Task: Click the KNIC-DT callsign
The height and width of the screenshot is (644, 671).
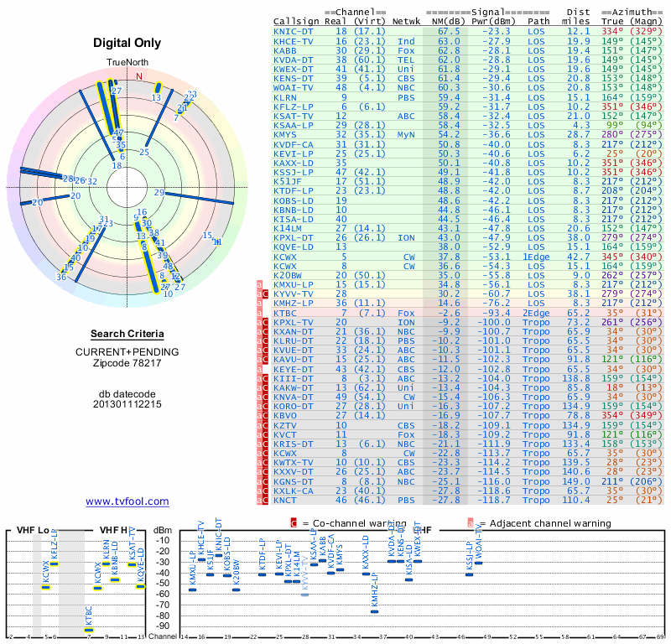Action: point(293,32)
